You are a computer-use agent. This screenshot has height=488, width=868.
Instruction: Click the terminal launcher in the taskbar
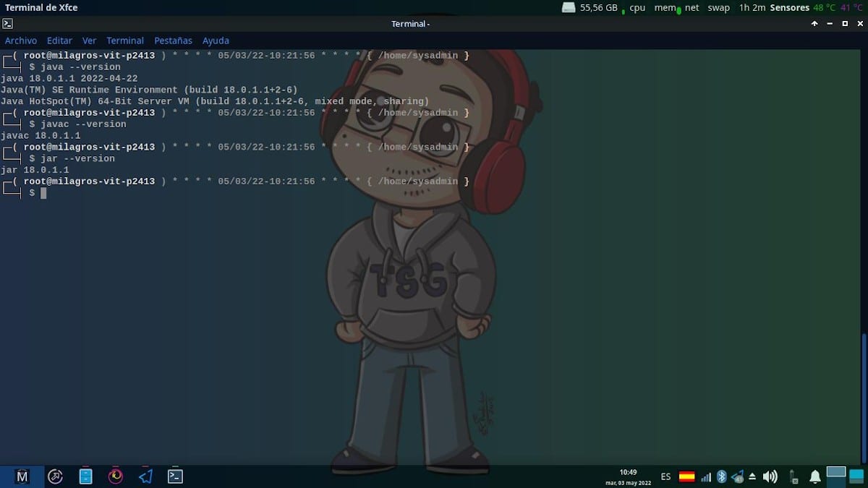[x=175, y=476]
